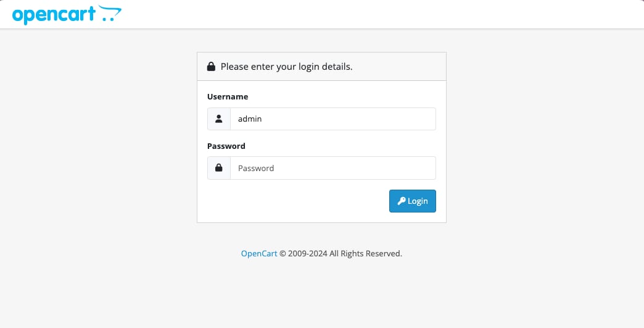Click the empty gray background below the footer
Image resolution: width=644 pixels, height=328 pixels.
click(x=321, y=296)
